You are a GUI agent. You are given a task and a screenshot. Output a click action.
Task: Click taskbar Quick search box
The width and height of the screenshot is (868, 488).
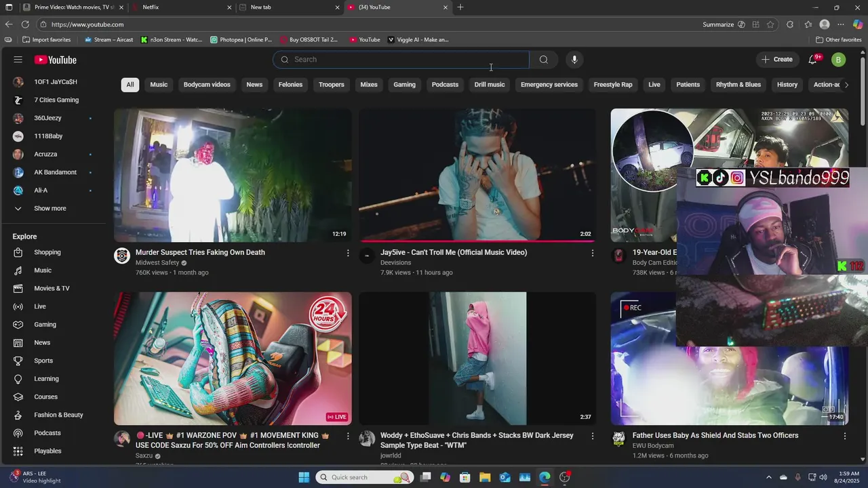point(365,477)
